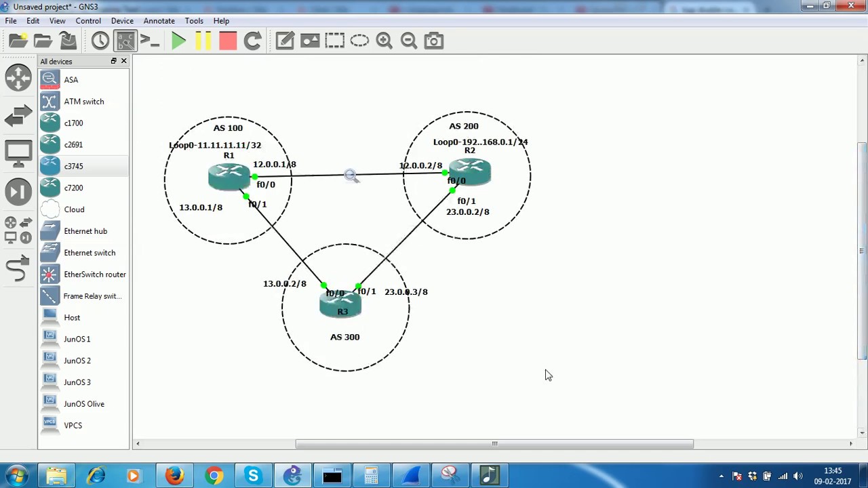Select the add note tool
The height and width of the screenshot is (488, 868).
[285, 41]
